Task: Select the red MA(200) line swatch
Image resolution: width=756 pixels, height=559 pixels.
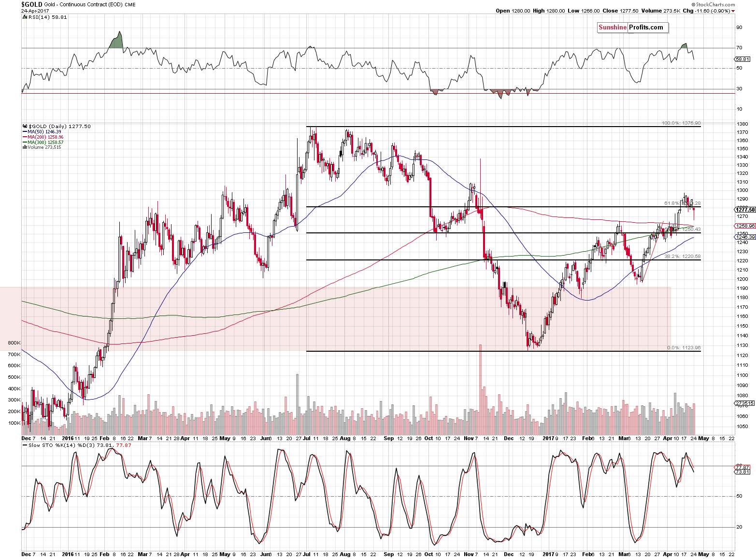Action: [25, 137]
